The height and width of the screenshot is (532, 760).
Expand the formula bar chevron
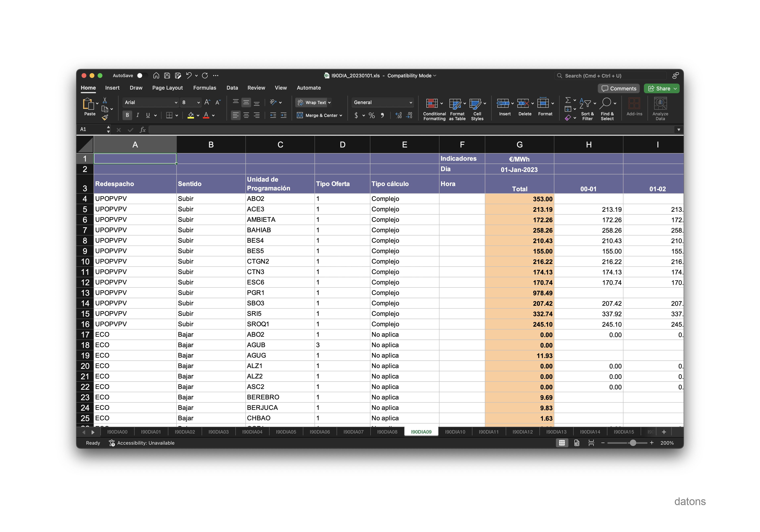(679, 130)
